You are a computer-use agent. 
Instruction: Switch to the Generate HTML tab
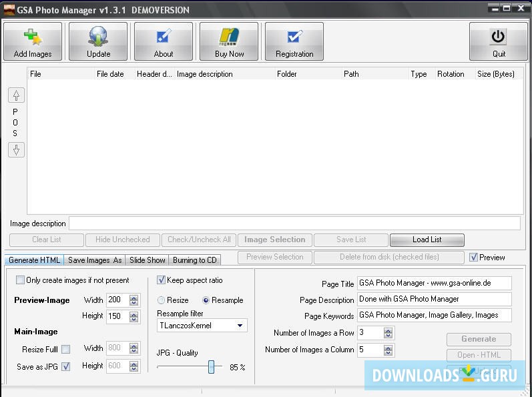[x=34, y=260]
